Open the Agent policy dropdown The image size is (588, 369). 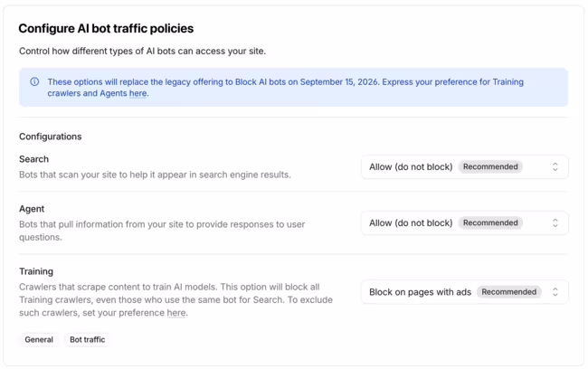coord(465,222)
